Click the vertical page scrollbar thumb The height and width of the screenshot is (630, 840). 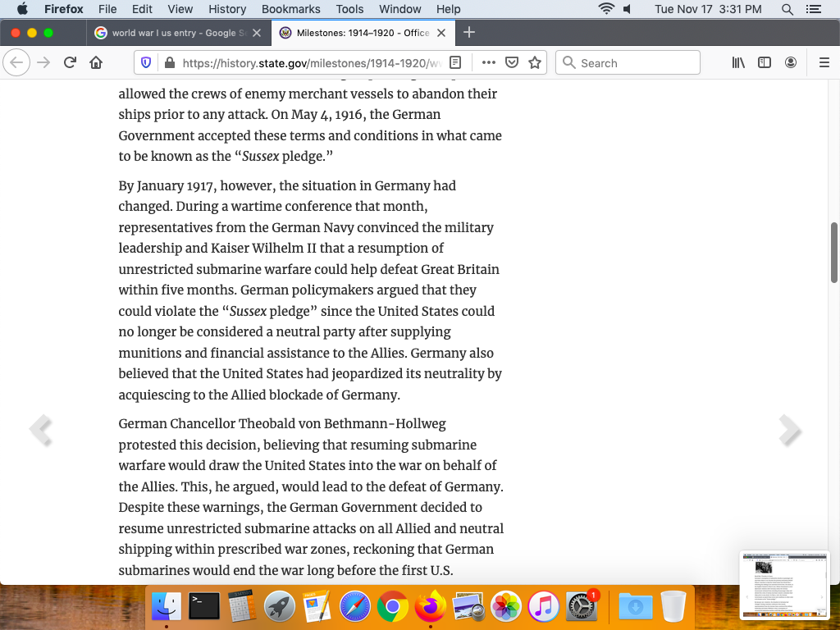(834, 252)
